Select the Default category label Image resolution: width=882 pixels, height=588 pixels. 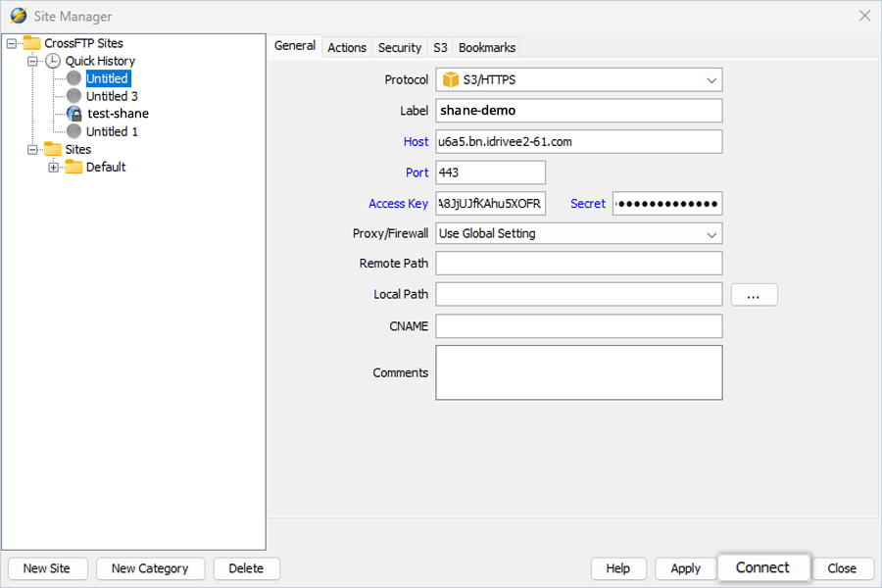pyautogui.click(x=106, y=168)
